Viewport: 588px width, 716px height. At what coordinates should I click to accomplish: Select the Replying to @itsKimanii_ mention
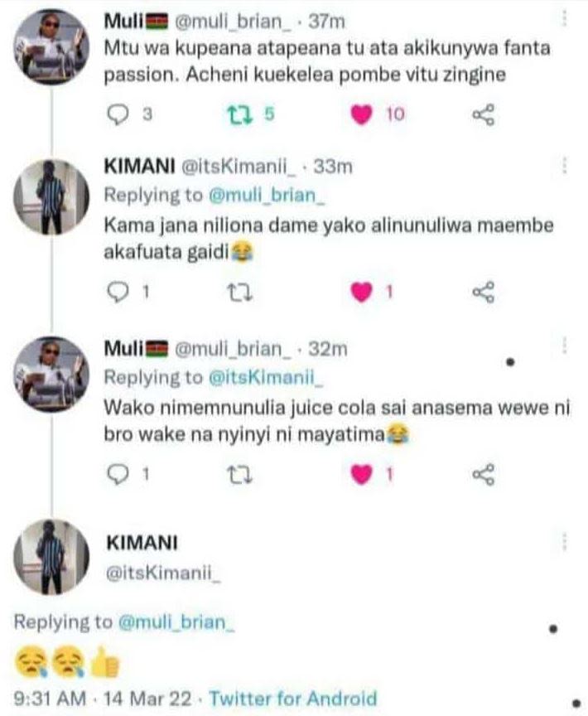[x=264, y=379]
